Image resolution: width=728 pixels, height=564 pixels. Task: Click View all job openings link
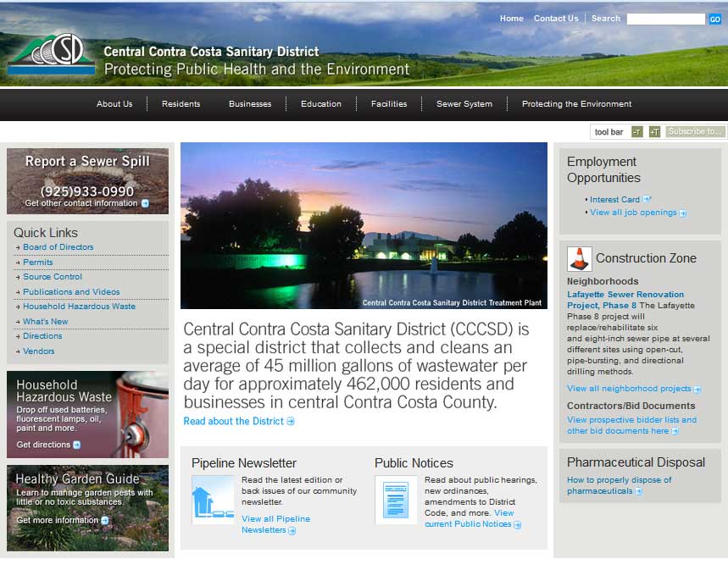(633, 213)
